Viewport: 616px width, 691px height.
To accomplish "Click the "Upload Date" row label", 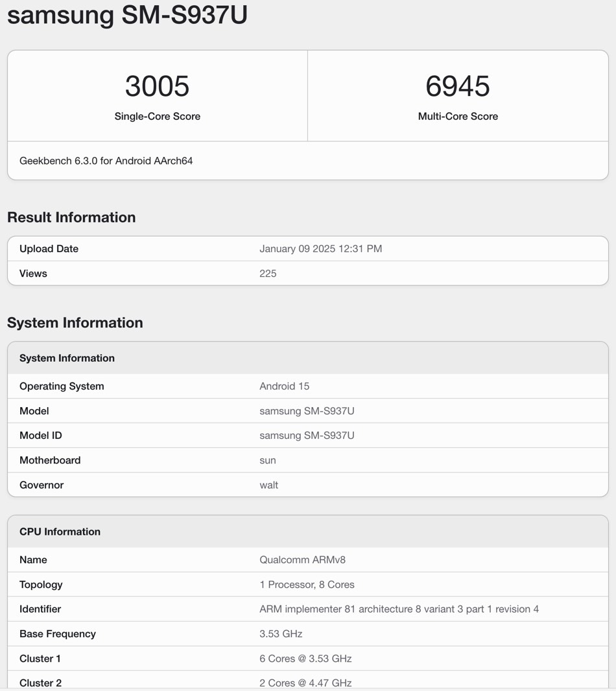I will pos(49,248).
